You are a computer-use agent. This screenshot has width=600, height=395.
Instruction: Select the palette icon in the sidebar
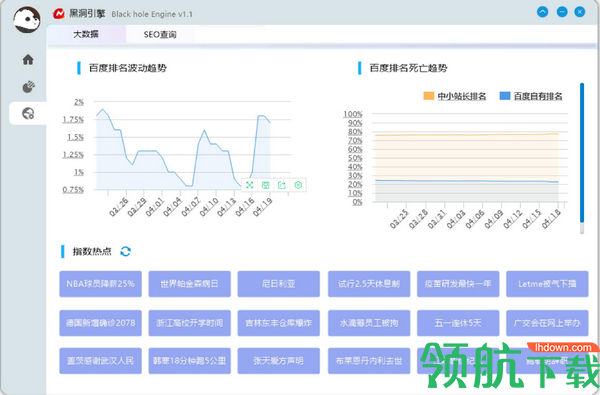click(28, 87)
